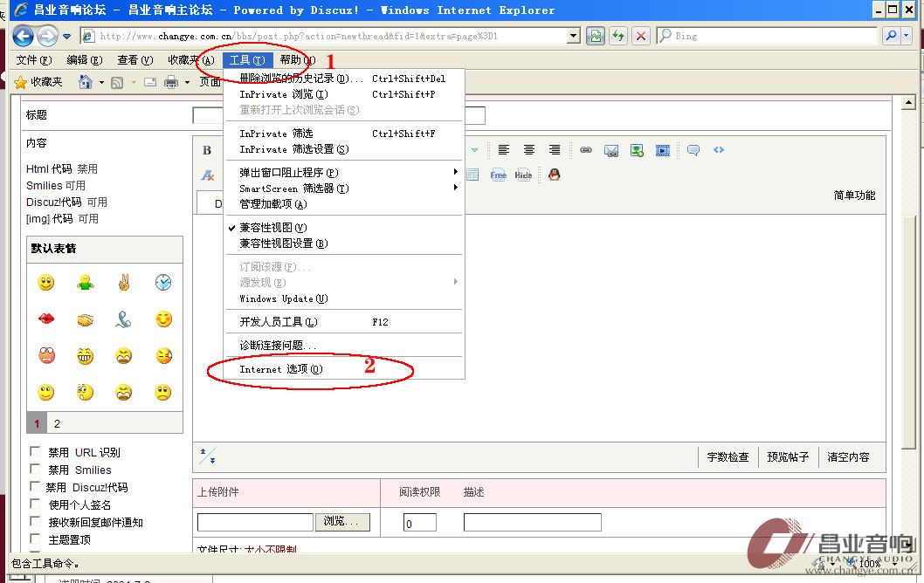The height and width of the screenshot is (583, 924).
Task: Insert a quote with speech bubble icon
Action: [693, 150]
